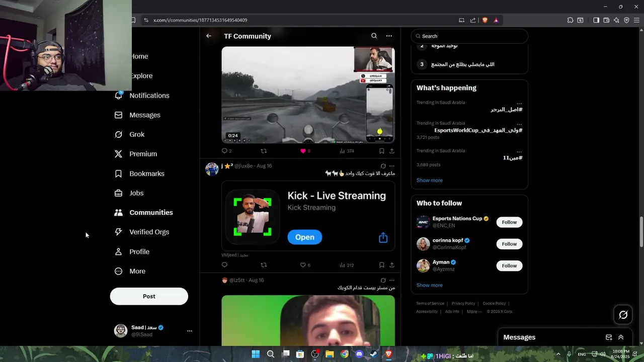Open Steam from the taskbar
Screen dimensions: 644x362
374,354
